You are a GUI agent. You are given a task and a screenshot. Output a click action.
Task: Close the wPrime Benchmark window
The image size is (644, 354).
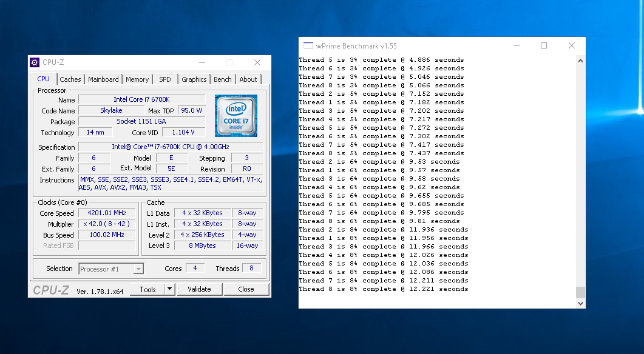571,45
